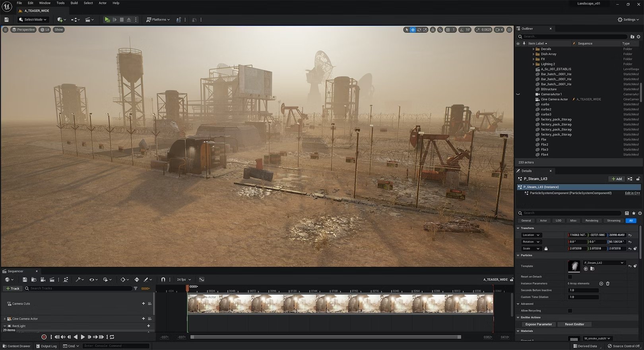Toggle the Outliner visibility eye column
Image resolution: width=644 pixels, height=350 pixels.
coord(518,44)
